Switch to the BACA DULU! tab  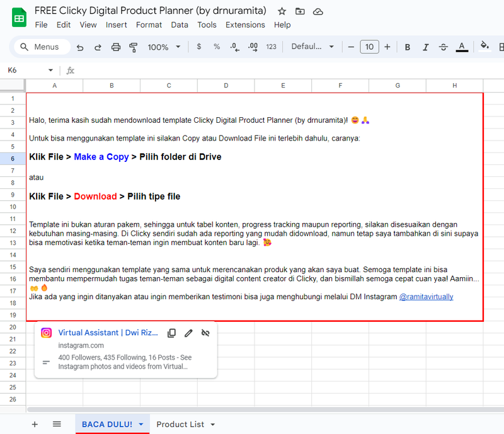click(106, 425)
